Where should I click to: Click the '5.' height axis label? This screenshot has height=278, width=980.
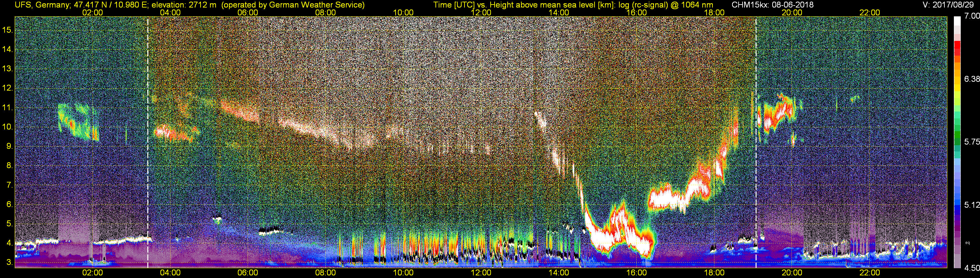[10, 224]
